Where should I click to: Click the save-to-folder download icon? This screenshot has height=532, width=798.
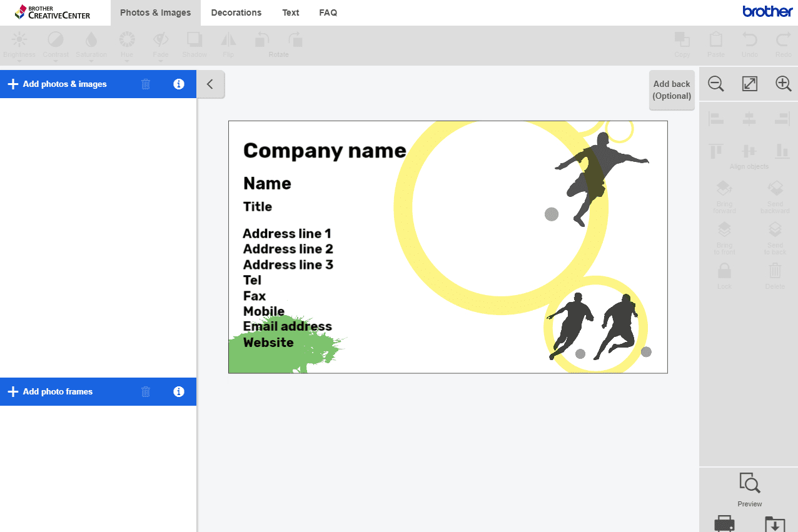coord(774,524)
